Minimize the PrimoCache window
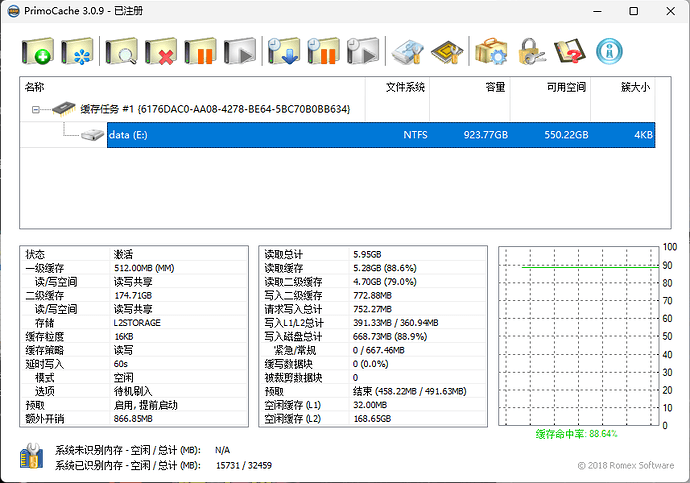Image resolution: width=690 pixels, height=483 pixels. pos(597,11)
